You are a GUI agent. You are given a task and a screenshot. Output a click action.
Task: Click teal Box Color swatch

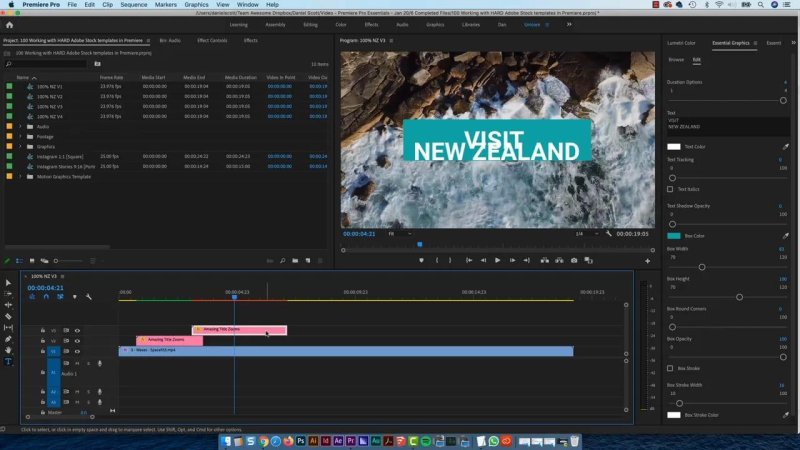673,236
